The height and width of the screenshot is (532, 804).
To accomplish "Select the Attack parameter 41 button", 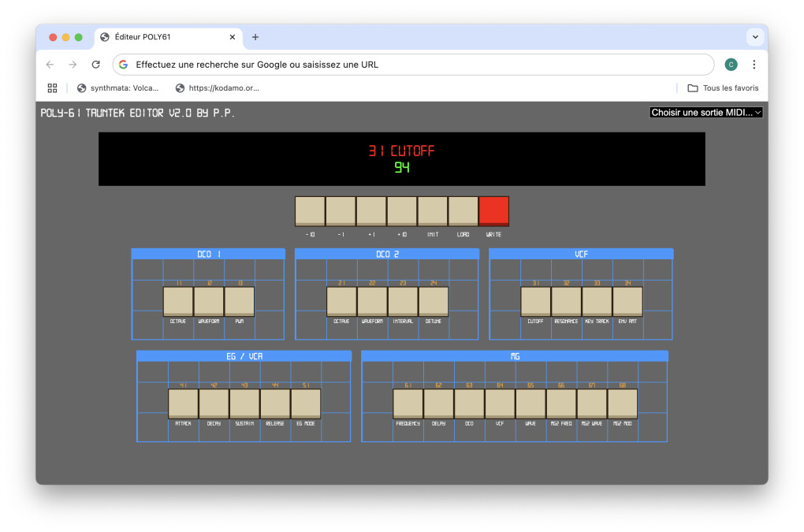I will pos(183,404).
